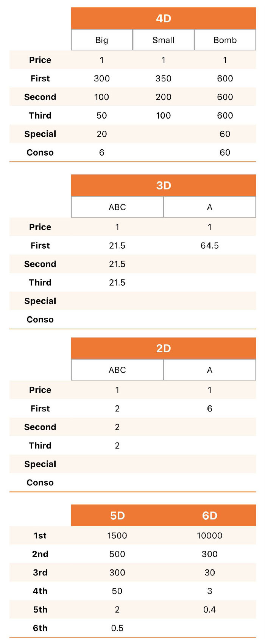Select the A column under 3D
This screenshot has height=644, width=265.
click(210, 207)
